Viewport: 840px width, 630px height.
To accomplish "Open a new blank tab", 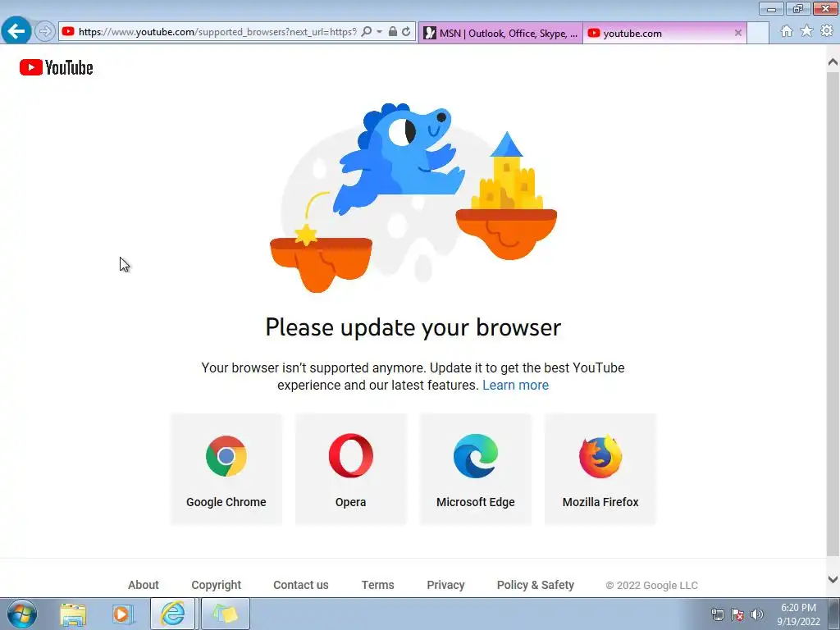I will [758, 33].
